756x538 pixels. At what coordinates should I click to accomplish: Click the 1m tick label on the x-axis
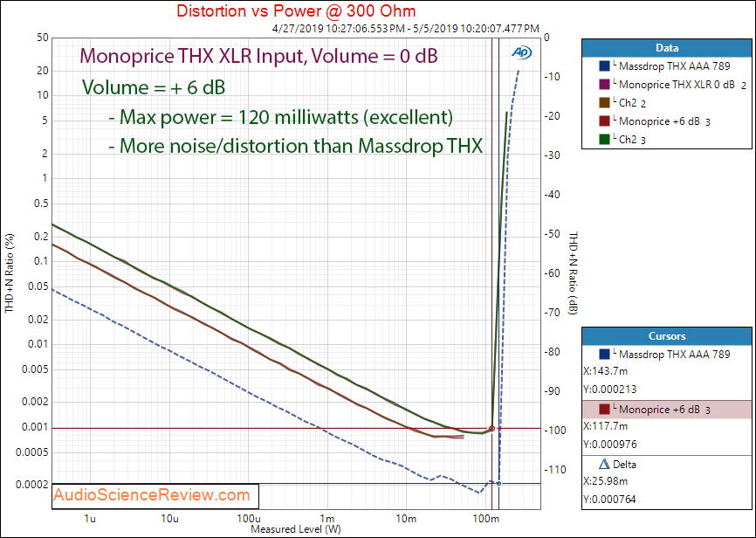click(x=326, y=519)
